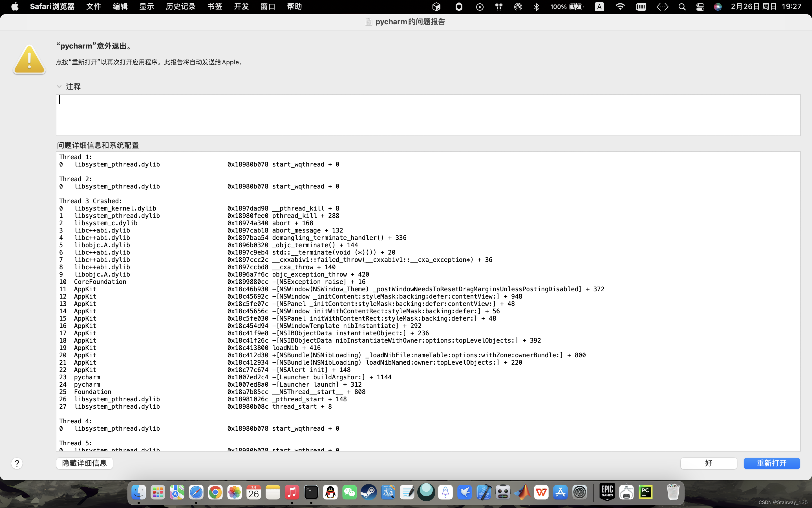812x508 pixels.
Task: Open MATLAB from the Dock
Action: tap(522, 492)
